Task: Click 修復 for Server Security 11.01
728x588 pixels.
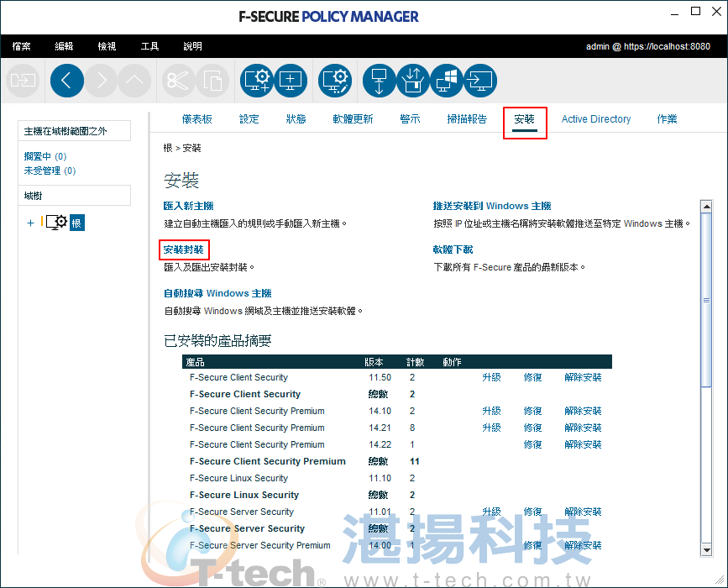Action: (533, 512)
